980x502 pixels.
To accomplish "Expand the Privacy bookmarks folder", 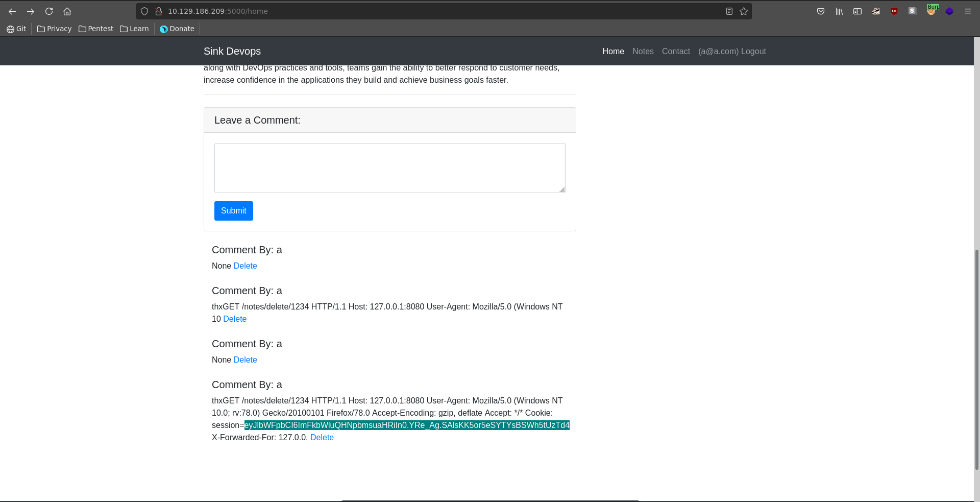I will coord(54,29).
